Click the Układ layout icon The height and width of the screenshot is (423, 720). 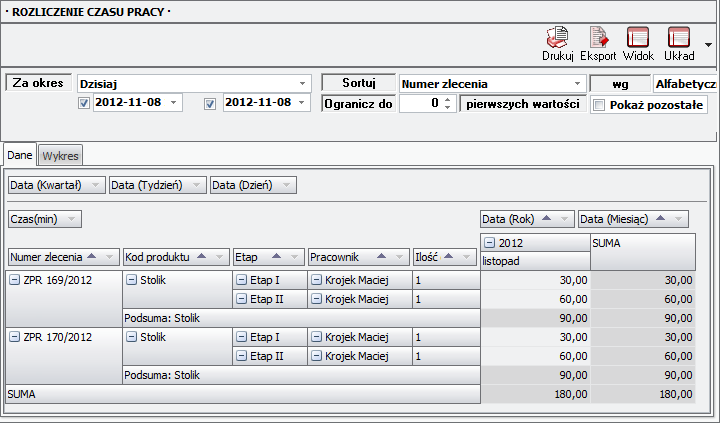tap(679, 44)
